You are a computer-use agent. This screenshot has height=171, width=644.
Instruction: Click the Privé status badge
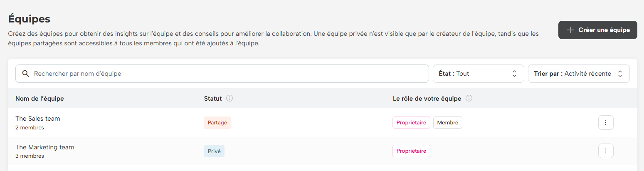coord(214,151)
